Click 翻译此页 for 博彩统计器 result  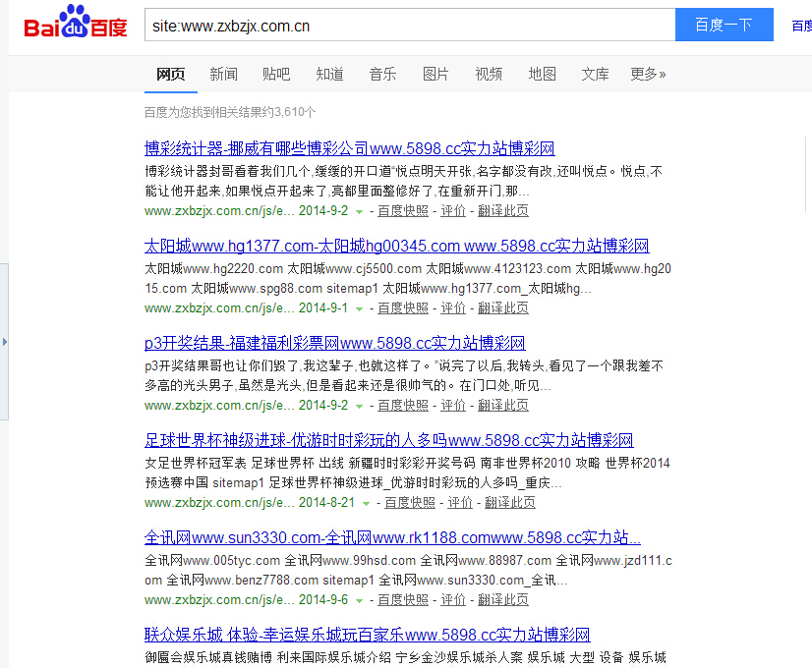click(503, 211)
